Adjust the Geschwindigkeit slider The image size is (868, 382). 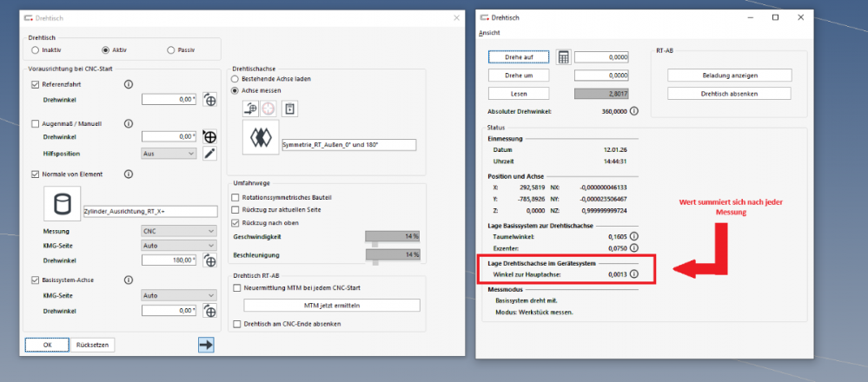click(375, 245)
